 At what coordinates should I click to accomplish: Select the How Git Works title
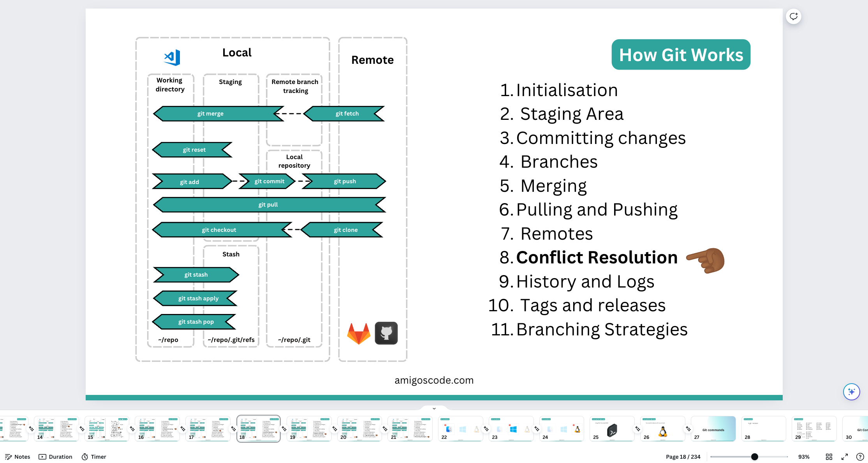click(x=681, y=54)
